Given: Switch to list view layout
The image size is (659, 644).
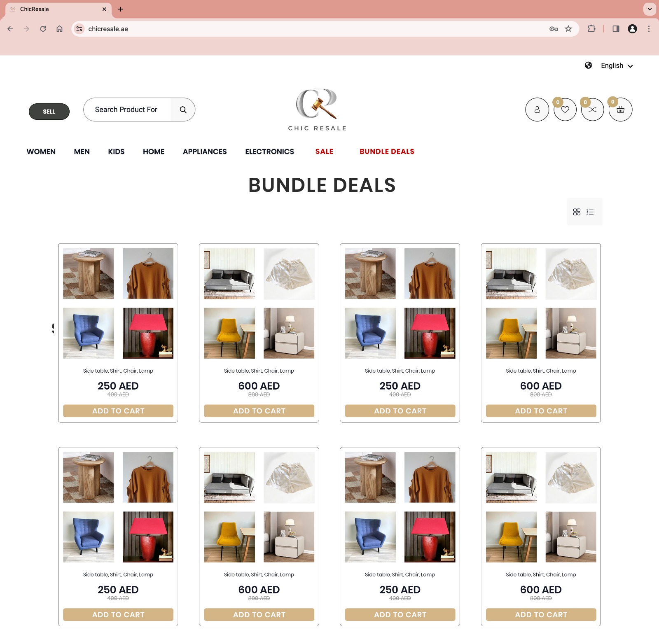Looking at the screenshot, I should 590,212.
